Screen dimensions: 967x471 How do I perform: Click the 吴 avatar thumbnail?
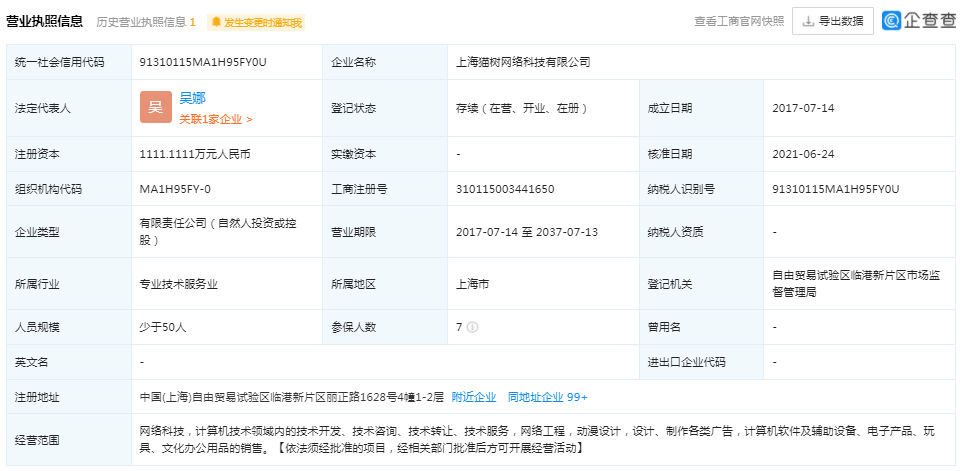(x=155, y=107)
